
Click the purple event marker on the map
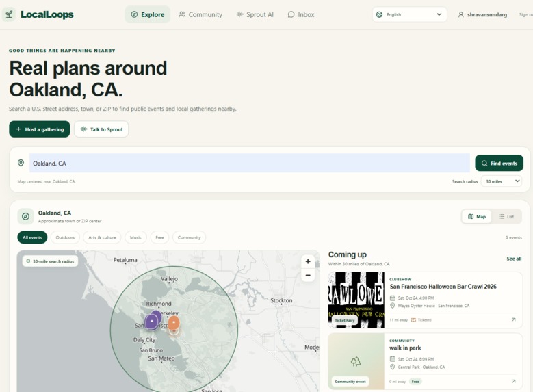[152, 321]
